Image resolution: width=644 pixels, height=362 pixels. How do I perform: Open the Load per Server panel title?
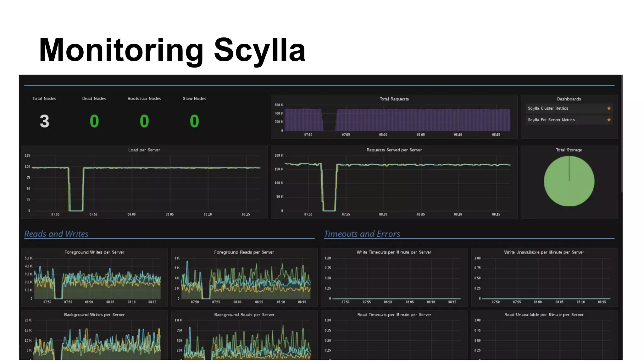pos(144,150)
